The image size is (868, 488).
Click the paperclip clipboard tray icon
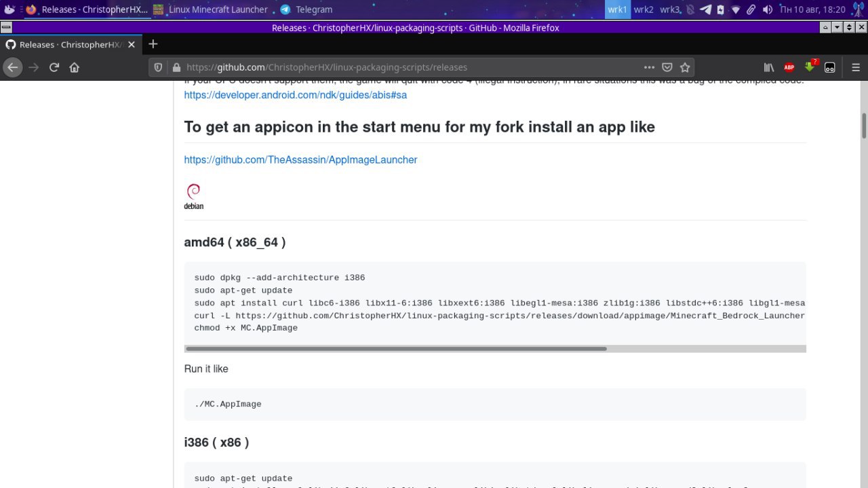click(751, 10)
